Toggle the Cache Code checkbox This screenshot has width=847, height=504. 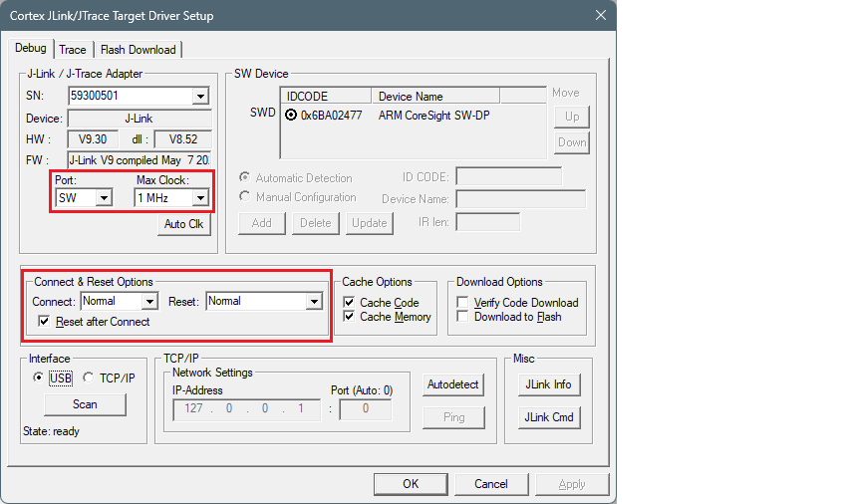click(x=350, y=303)
